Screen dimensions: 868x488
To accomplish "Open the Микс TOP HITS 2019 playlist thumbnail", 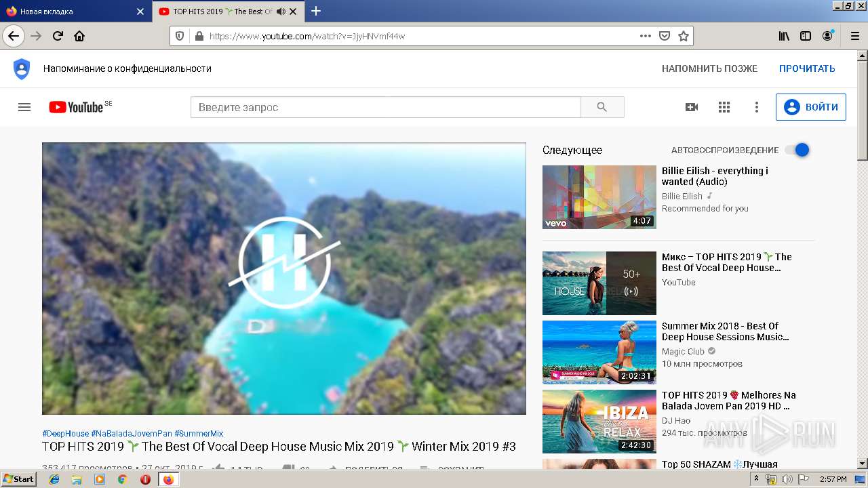I will click(x=599, y=283).
